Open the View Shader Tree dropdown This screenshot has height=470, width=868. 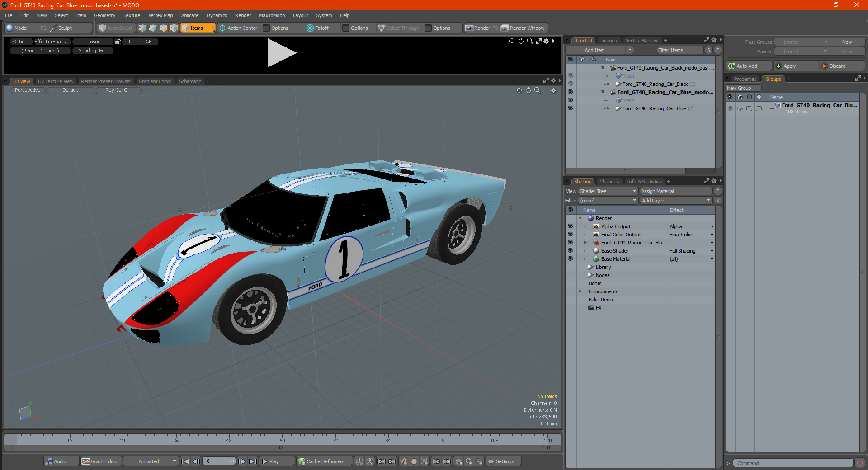[x=608, y=191]
